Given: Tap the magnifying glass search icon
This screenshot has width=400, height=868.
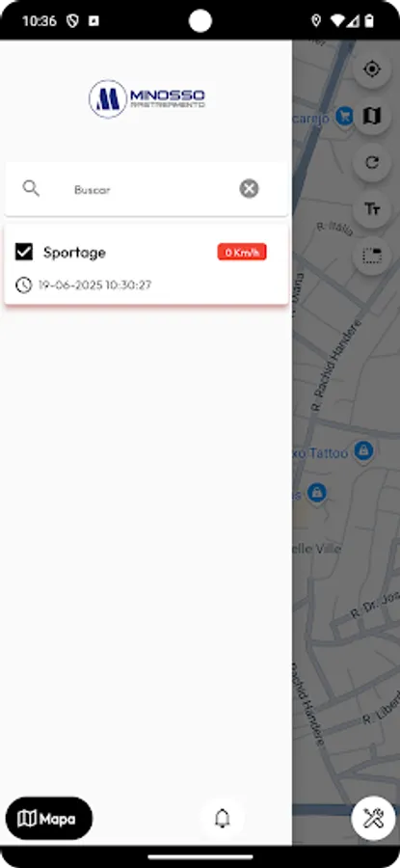Looking at the screenshot, I should [x=31, y=189].
